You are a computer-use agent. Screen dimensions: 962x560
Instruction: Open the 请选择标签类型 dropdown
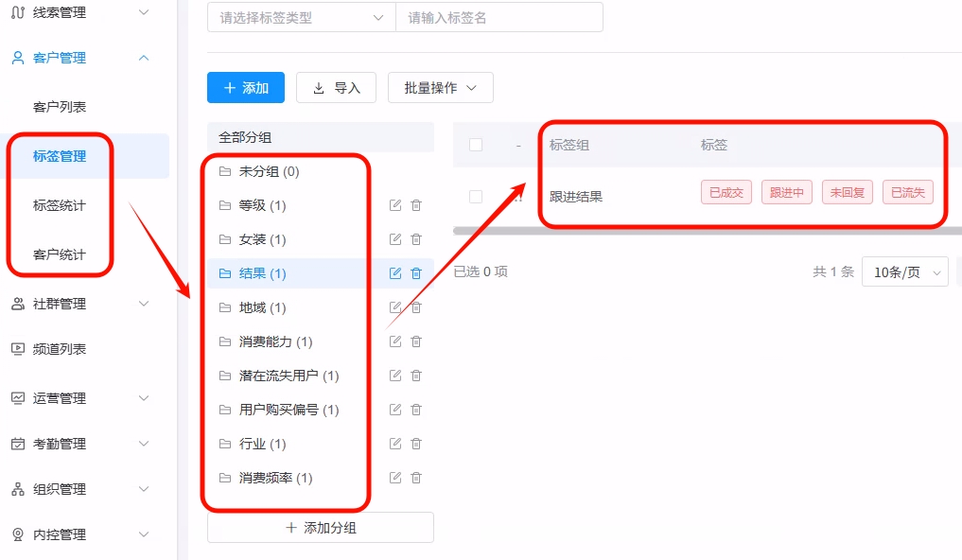coord(301,18)
